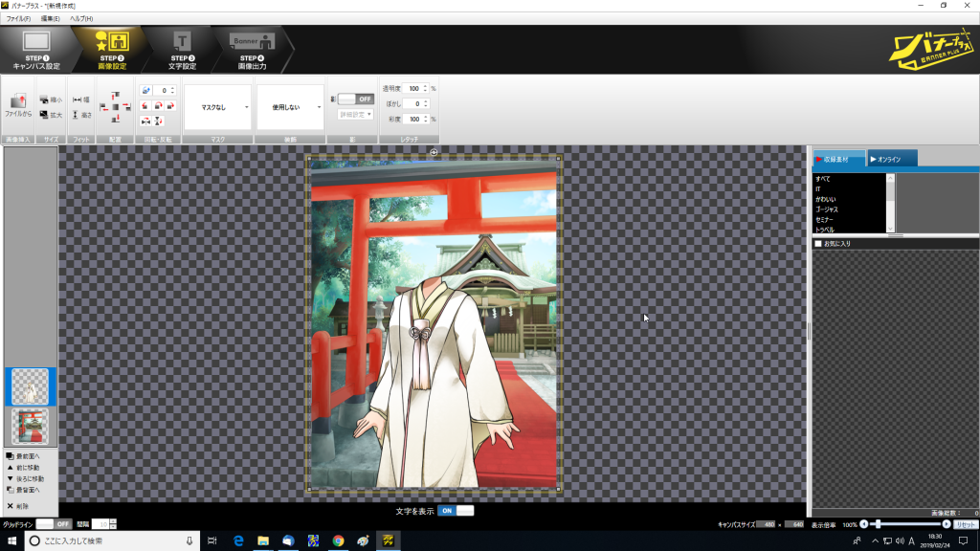Viewport: 980px width, 551px height.
Task: Click the 表示倍率 zoom slider
Action: [905, 524]
